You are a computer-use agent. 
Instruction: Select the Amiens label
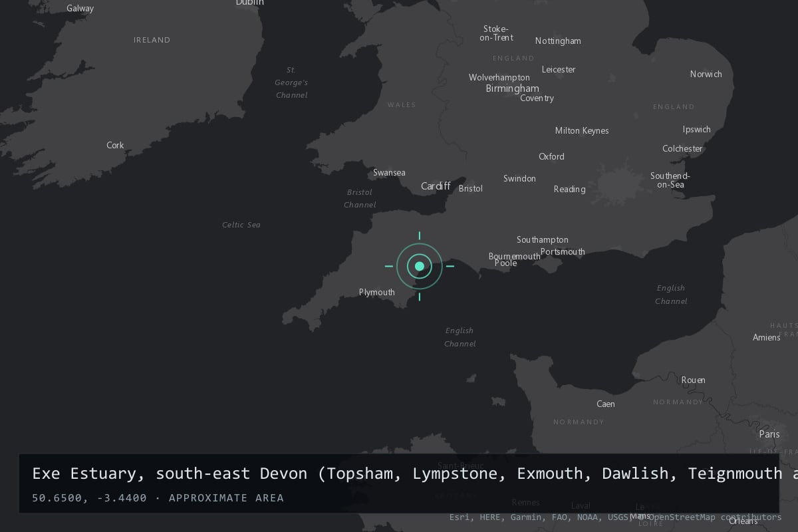pos(766,338)
